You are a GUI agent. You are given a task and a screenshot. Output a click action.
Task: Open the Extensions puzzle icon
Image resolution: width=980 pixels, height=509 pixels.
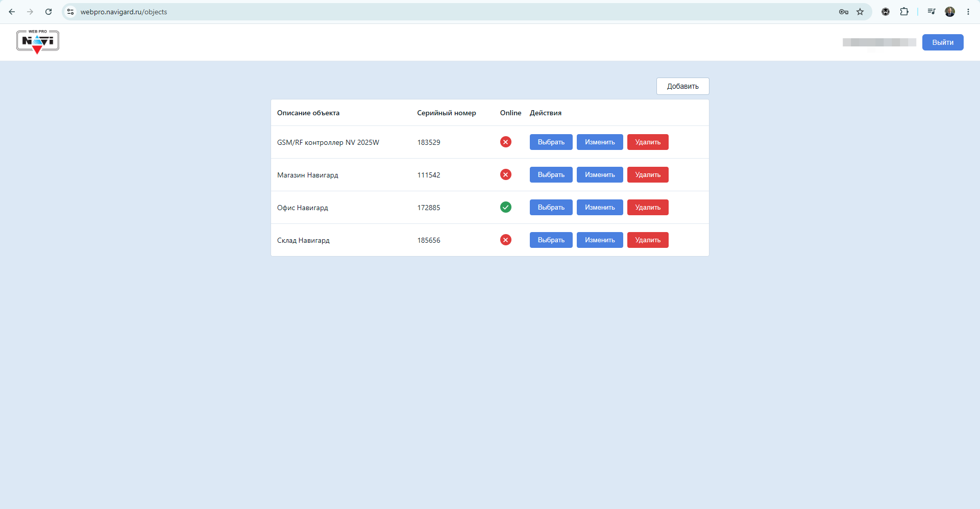click(904, 12)
